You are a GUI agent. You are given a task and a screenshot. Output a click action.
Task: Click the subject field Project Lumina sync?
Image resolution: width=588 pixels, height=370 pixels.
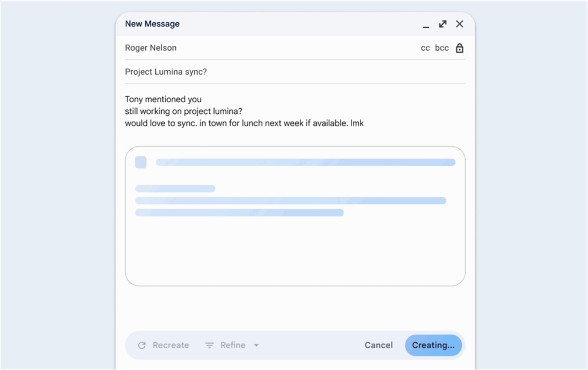[x=166, y=72]
